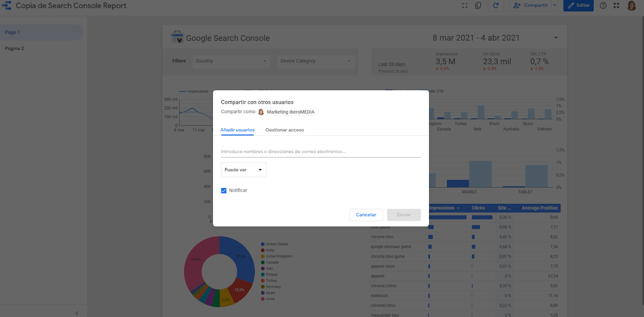
Task: Click the India legend entry
Action: click(268, 250)
